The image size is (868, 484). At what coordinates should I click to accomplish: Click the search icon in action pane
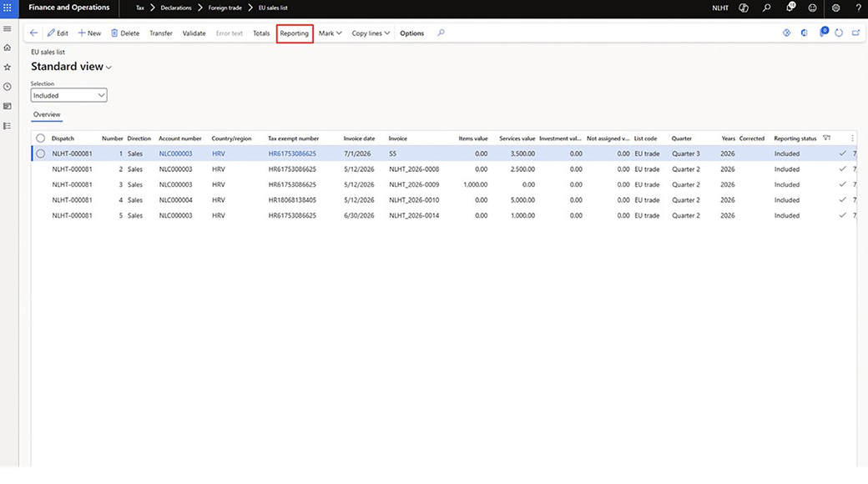442,33
